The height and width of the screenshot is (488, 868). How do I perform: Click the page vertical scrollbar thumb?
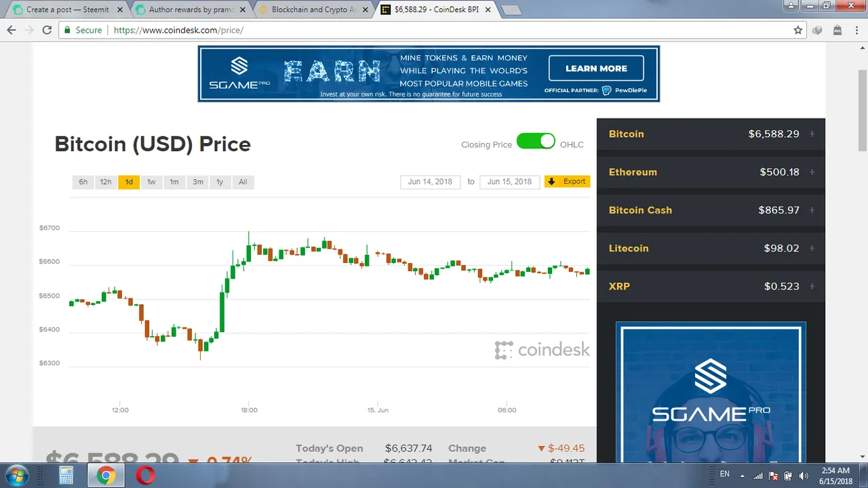(863, 110)
